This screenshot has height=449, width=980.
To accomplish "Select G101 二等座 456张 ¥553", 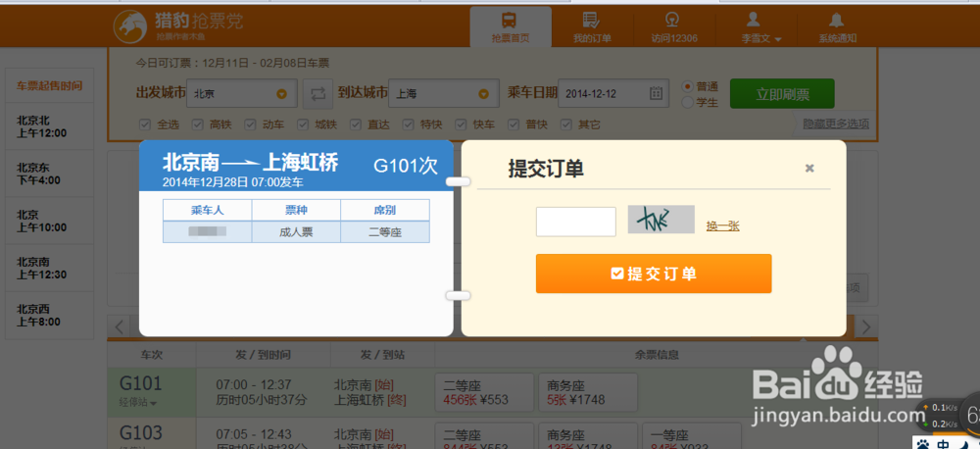I will [485, 392].
